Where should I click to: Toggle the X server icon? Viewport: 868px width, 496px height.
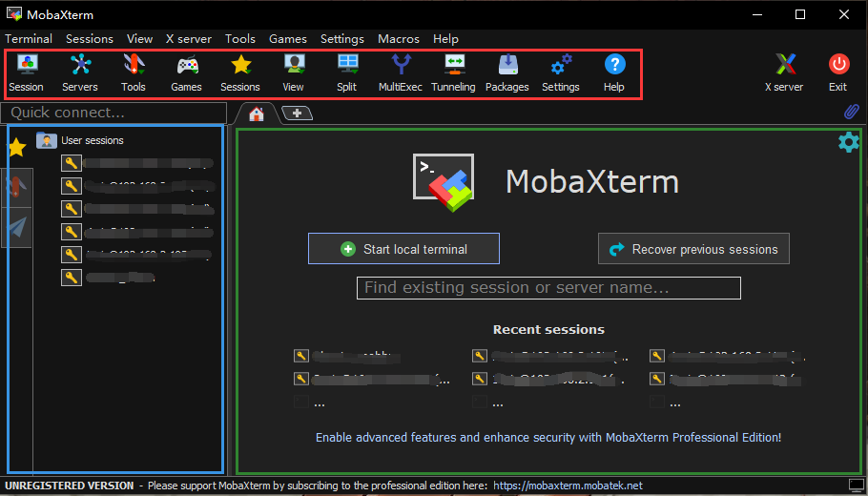(784, 73)
